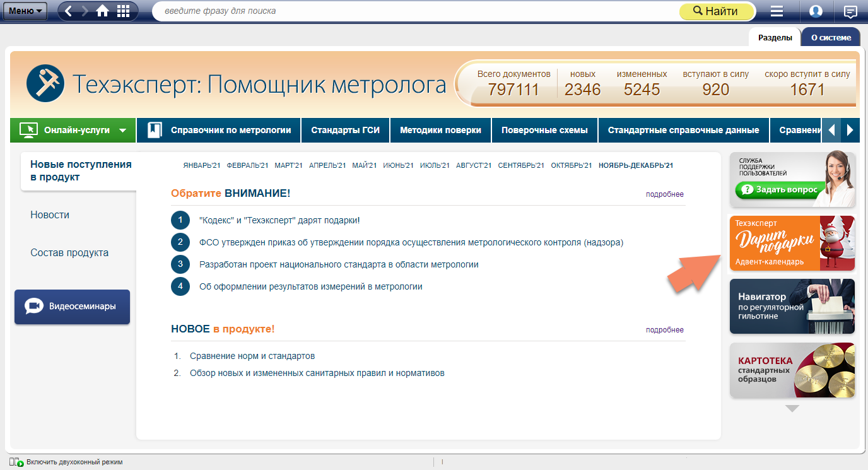Open item 1 about Кодекс и Техэксперт подарки
The width and height of the screenshot is (868, 470).
[x=279, y=220]
